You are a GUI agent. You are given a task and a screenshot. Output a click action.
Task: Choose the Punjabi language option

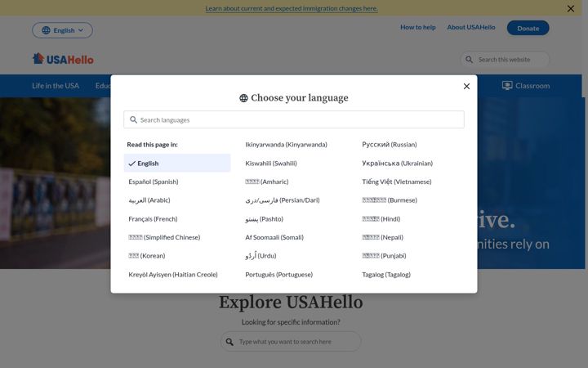[x=384, y=256]
